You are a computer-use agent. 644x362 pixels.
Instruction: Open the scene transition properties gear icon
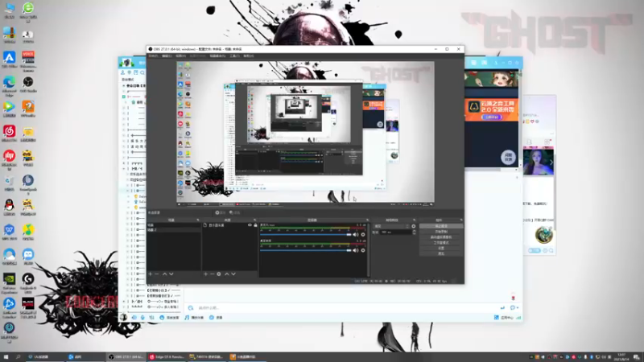[414, 226]
